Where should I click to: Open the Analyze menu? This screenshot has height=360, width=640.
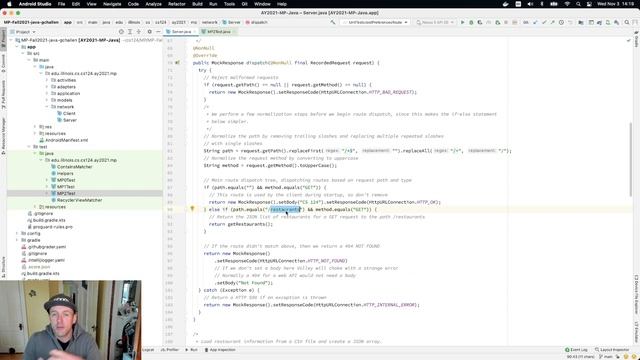coord(153,4)
